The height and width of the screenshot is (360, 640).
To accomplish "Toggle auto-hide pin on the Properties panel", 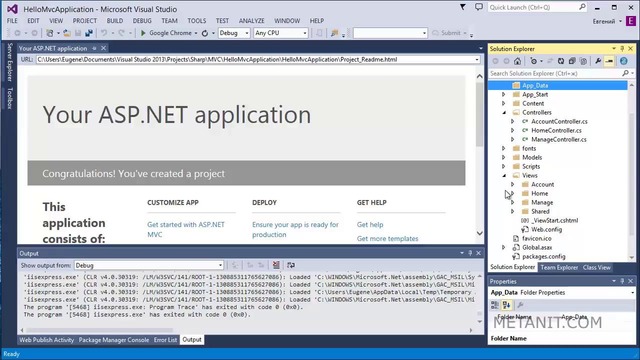I will click(x=622, y=281).
